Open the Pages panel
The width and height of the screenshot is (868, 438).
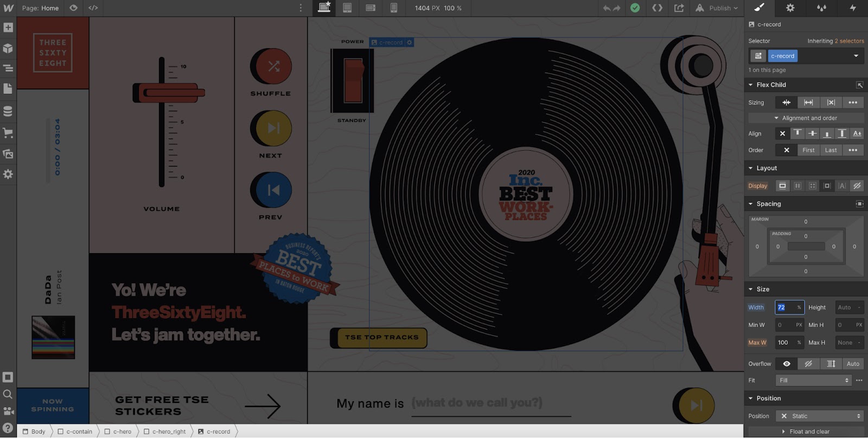point(8,88)
